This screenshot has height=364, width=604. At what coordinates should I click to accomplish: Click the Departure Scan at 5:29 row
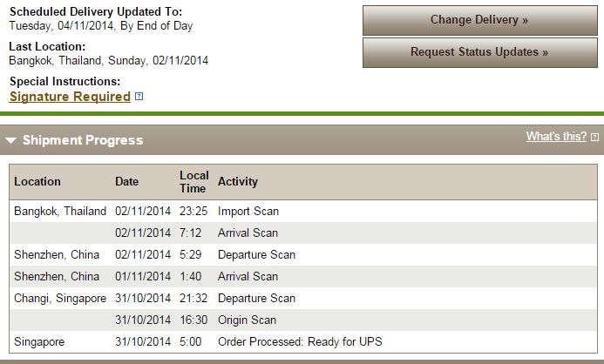(256, 254)
